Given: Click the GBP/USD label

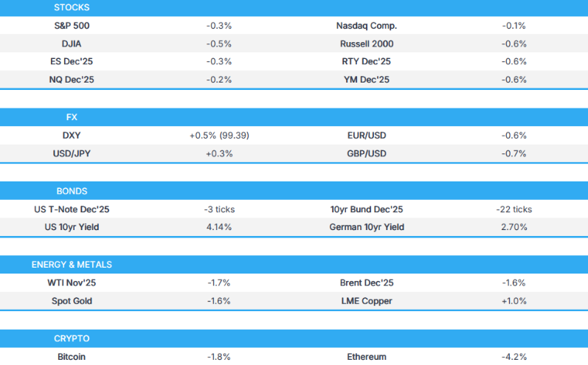Looking at the screenshot, I should point(366,154).
